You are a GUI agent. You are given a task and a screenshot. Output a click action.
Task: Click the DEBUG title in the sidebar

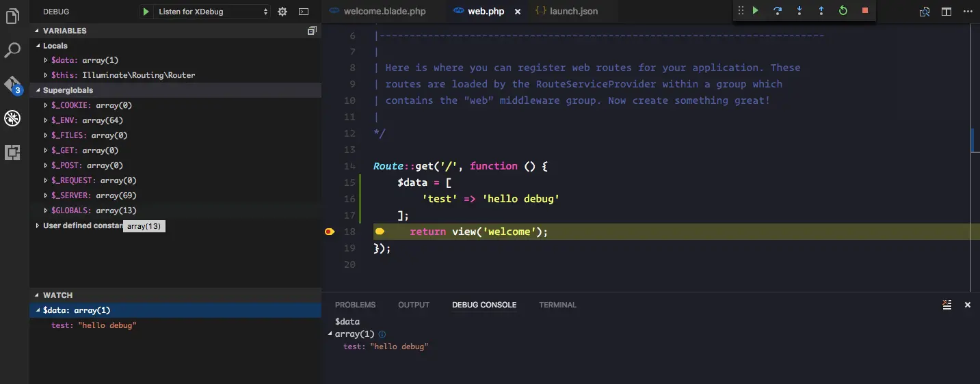[56, 12]
